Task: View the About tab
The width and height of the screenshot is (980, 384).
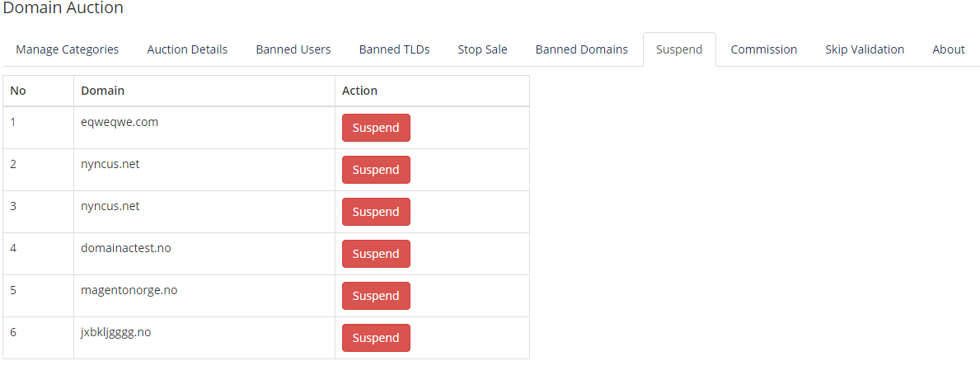Action: pyautogui.click(x=949, y=49)
